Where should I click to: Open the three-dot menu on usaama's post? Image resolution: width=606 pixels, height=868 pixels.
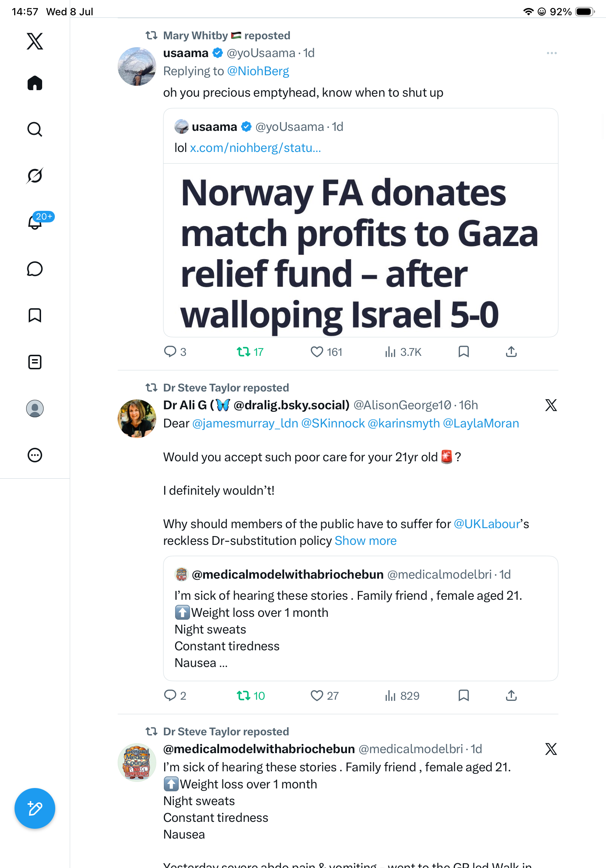click(552, 53)
